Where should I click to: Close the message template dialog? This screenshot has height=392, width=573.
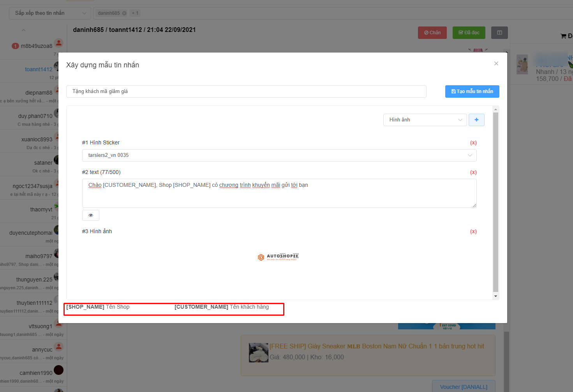(496, 63)
